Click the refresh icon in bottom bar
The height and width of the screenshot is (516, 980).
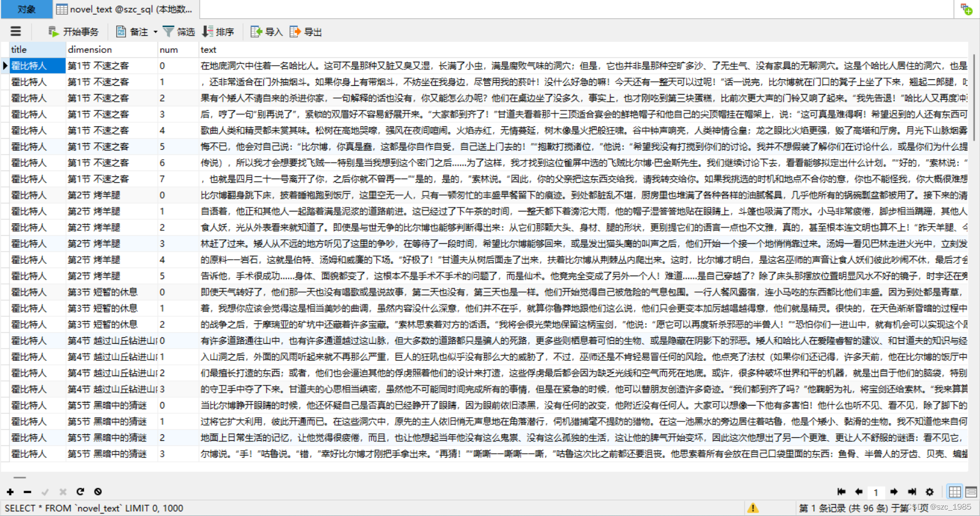80,491
